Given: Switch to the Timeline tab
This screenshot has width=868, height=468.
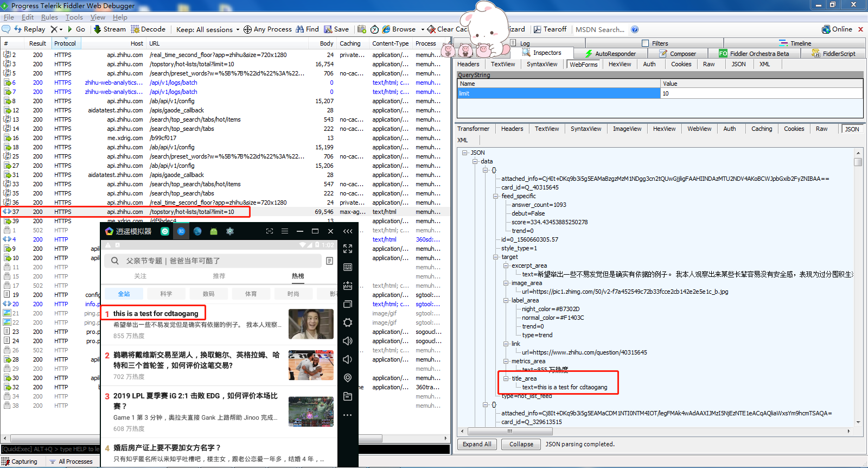Looking at the screenshot, I should 795,43.
